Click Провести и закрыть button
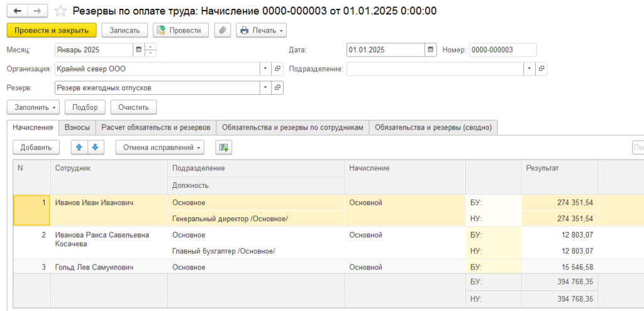This screenshot has width=644, height=311. point(52,30)
